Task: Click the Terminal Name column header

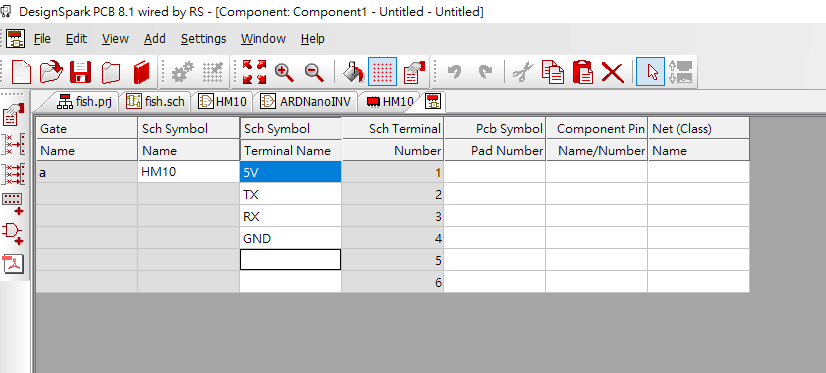Action: point(290,151)
